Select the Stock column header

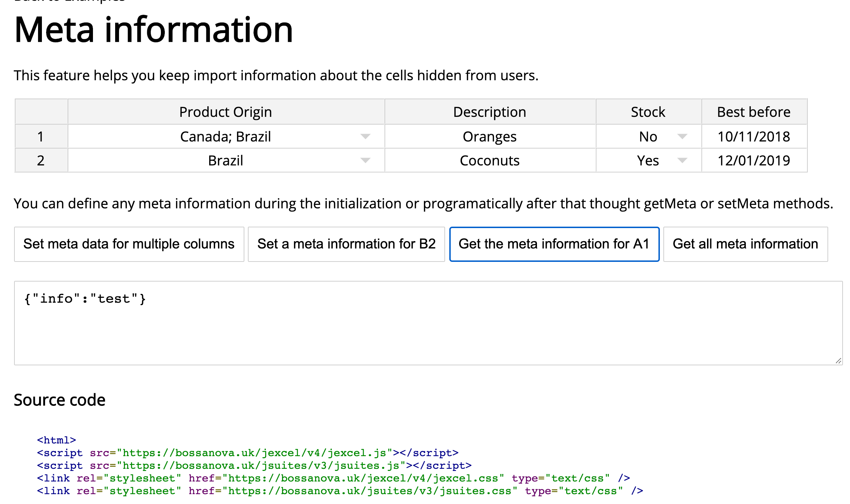tap(649, 112)
